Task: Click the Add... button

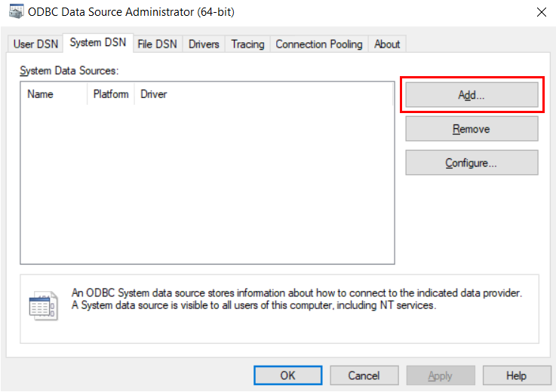Action: 472,95
